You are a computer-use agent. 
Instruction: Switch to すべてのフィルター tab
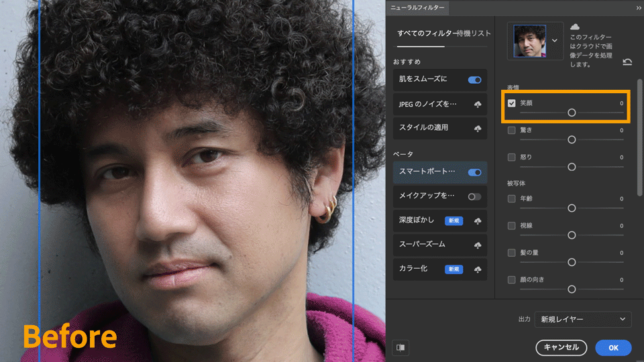tap(427, 34)
